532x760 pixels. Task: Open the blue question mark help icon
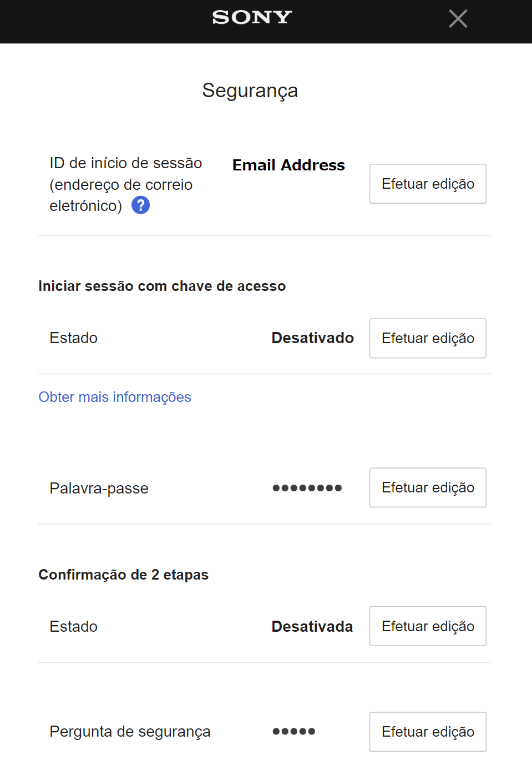click(x=140, y=205)
